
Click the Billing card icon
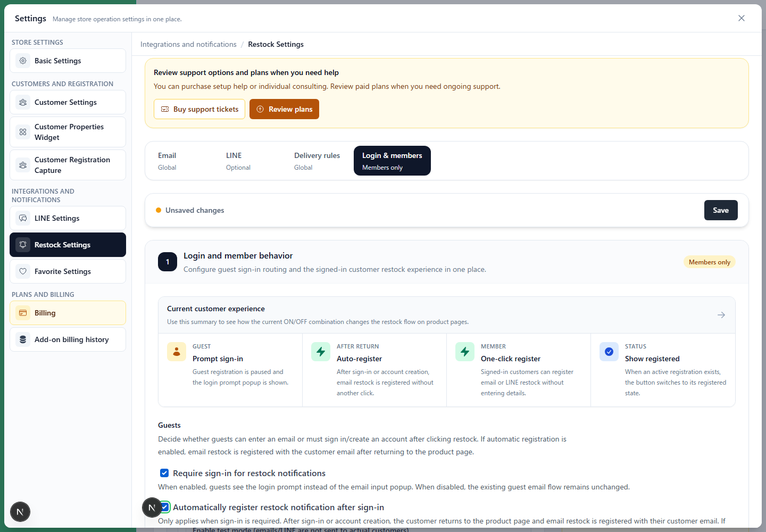[23, 313]
